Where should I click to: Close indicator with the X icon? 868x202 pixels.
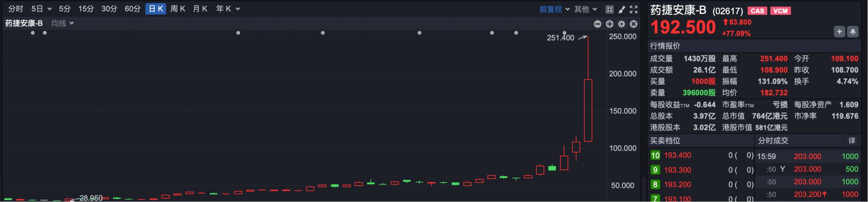[x=634, y=24]
